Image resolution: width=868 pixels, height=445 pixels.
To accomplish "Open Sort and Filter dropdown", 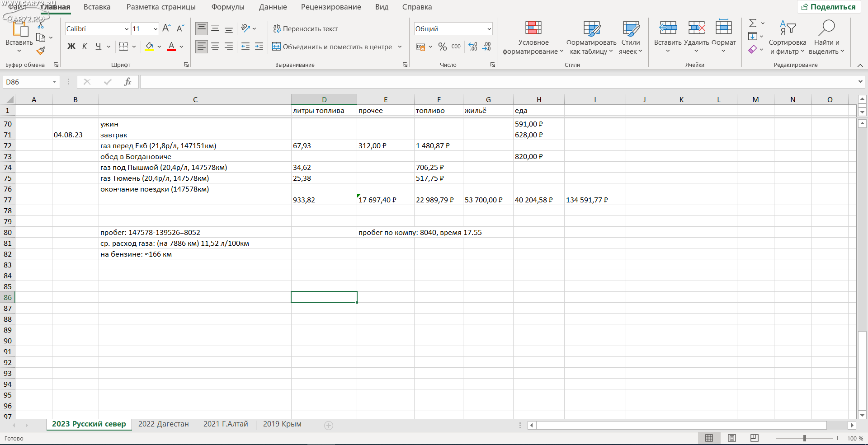I will [788, 37].
